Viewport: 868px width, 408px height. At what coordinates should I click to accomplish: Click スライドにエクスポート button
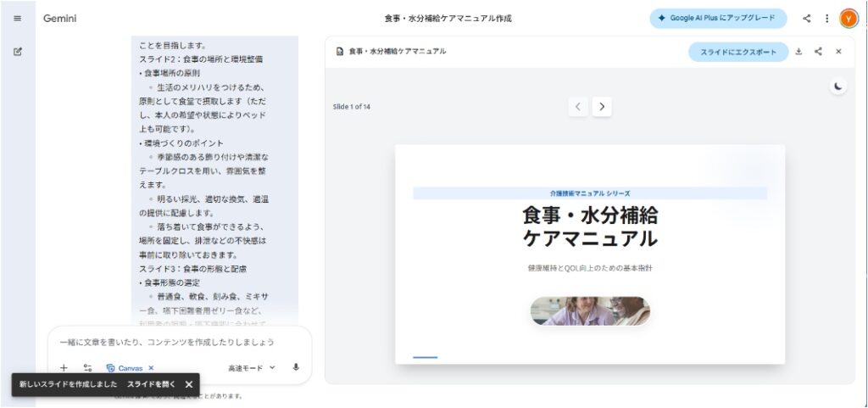coord(738,52)
